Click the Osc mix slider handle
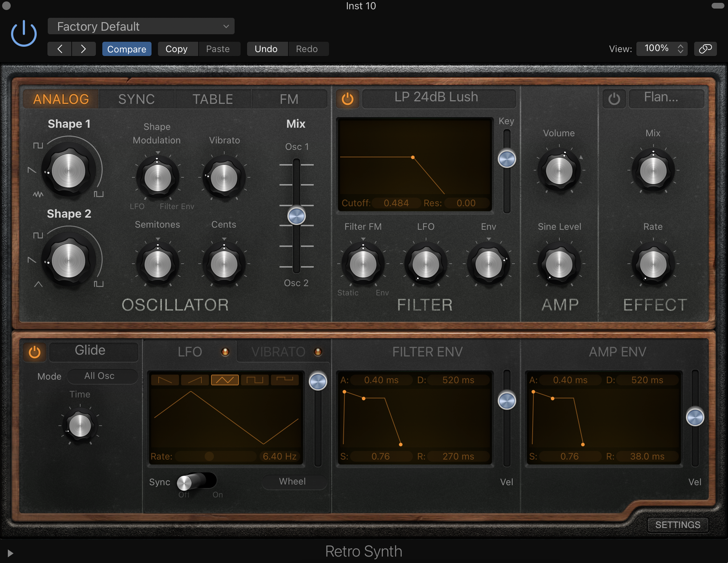The image size is (728, 563). click(x=297, y=216)
